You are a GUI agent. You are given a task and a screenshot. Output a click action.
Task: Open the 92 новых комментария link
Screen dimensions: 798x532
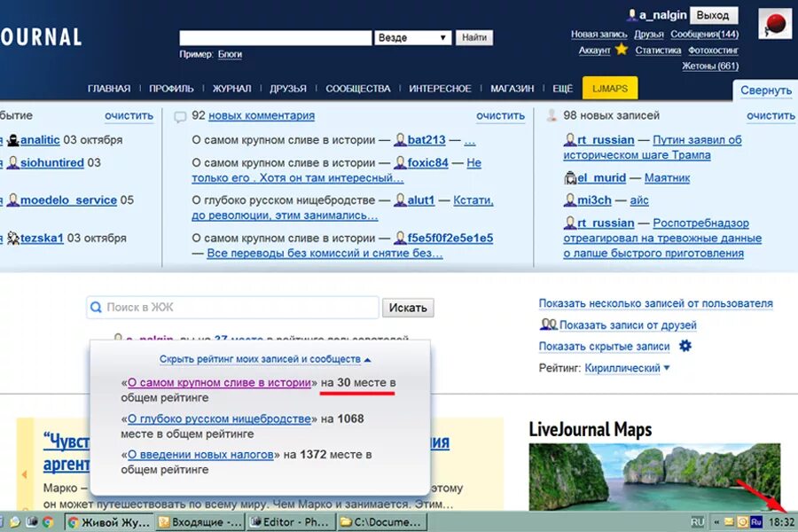262,115
